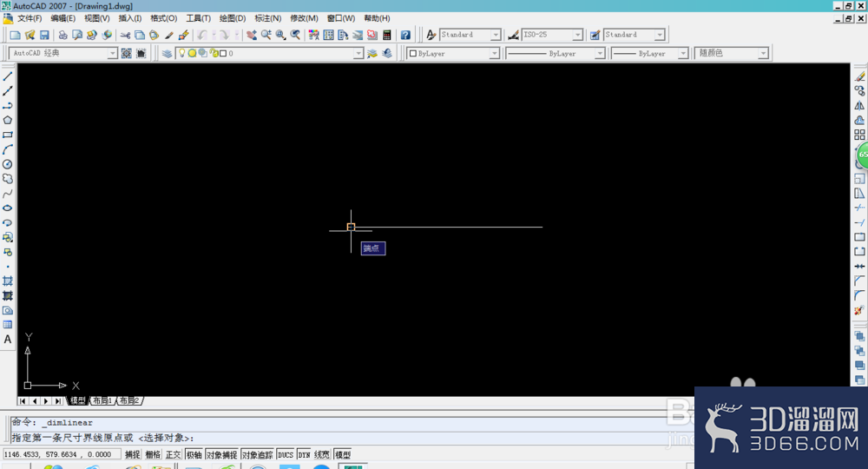Select the Polygon draw tool

[8, 120]
